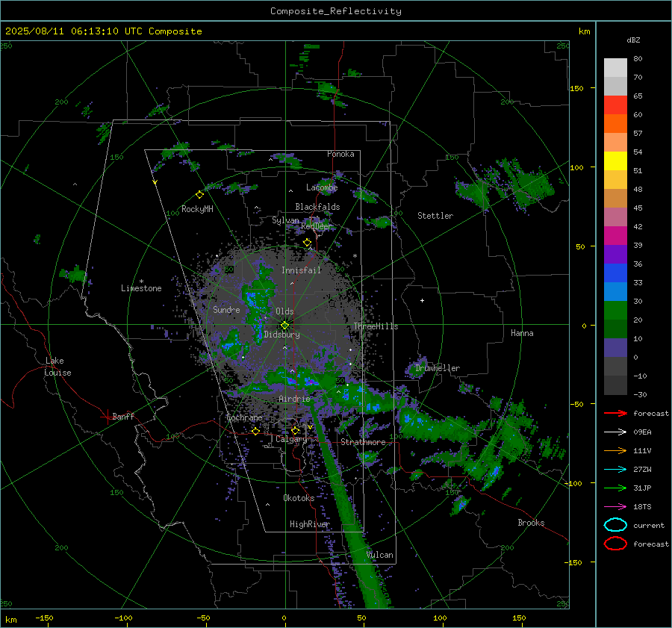Screen dimensions: 672x628
Task: Click the magenta 18TS arrow in legend
Action: [x=615, y=506]
